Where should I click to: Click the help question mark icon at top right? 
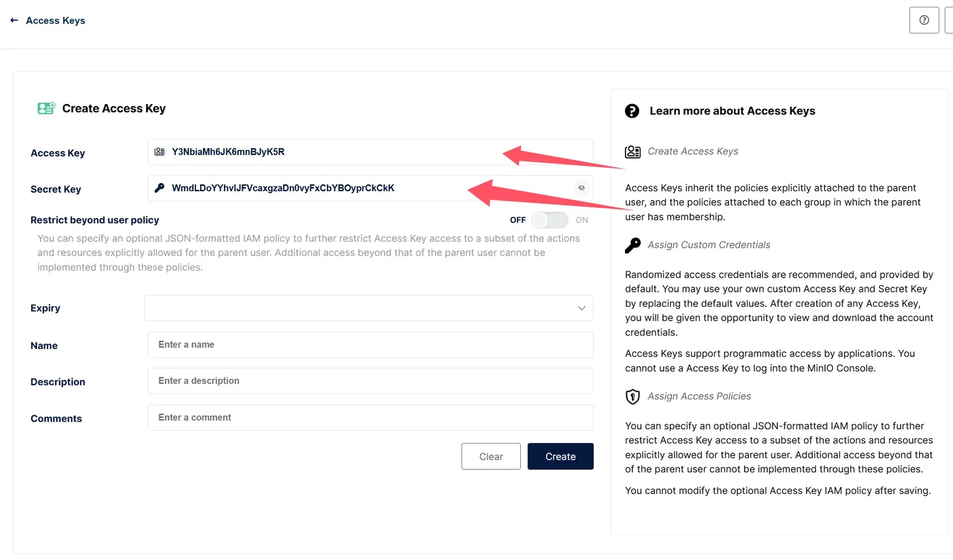point(924,20)
